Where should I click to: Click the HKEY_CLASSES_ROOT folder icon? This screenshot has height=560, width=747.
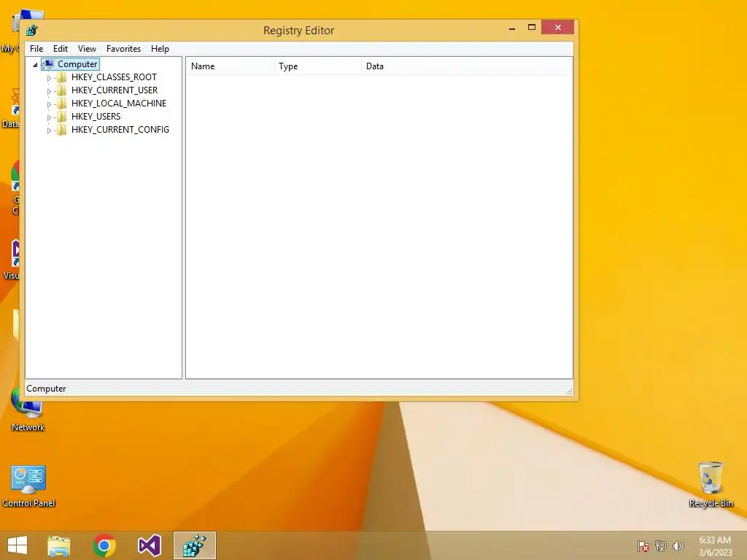pyautogui.click(x=61, y=77)
